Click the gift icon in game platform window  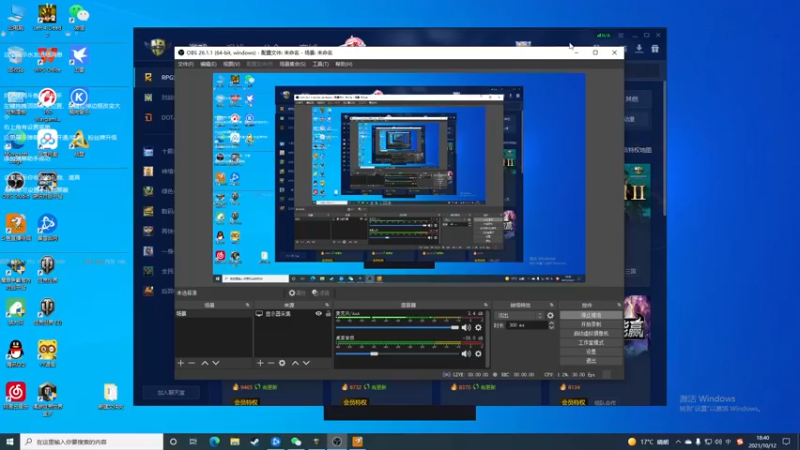coord(655,48)
